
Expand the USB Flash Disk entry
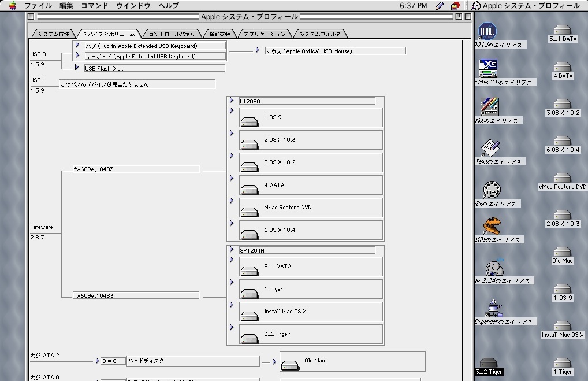(77, 68)
